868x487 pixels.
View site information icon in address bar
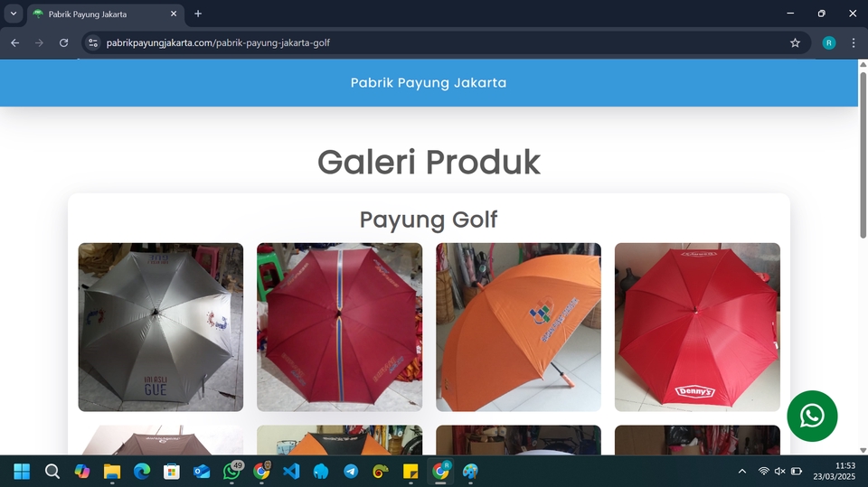coord(93,42)
